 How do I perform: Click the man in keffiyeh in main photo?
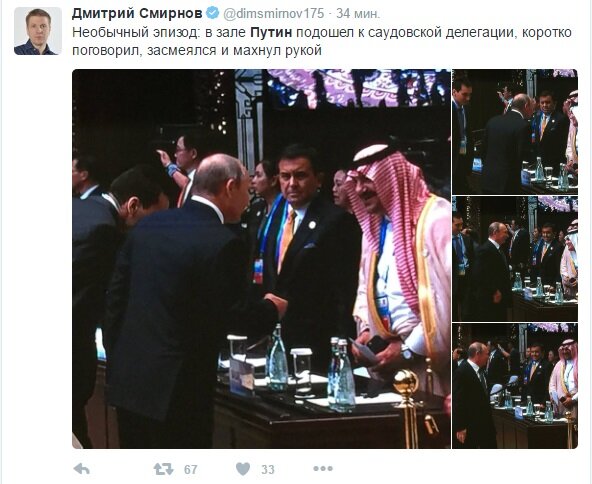(400, 272)
